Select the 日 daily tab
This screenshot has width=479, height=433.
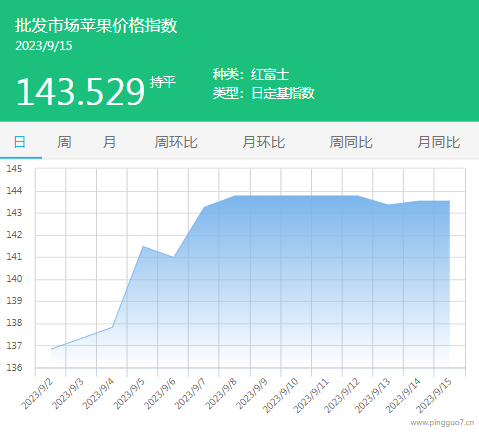click(x=20, y=142)
